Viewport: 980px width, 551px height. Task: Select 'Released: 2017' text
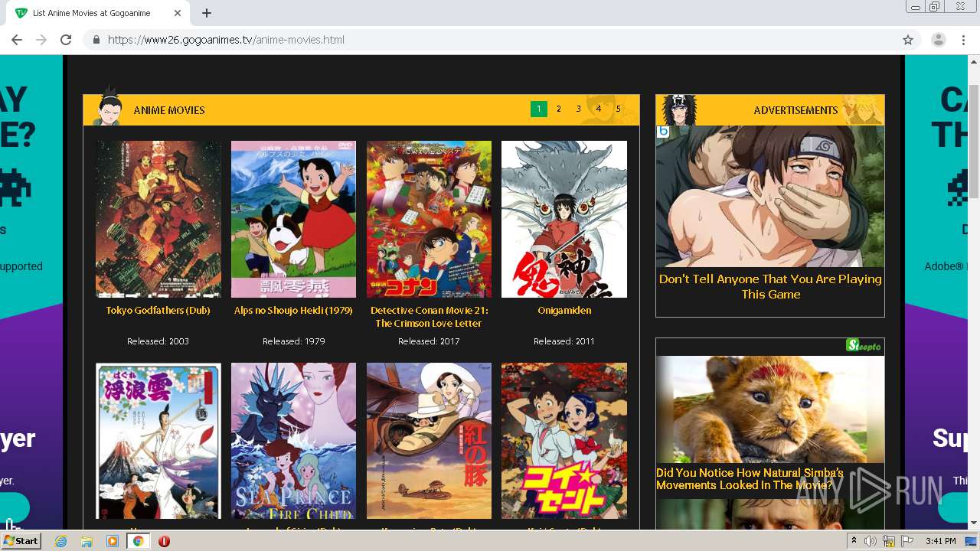(429, 341)
